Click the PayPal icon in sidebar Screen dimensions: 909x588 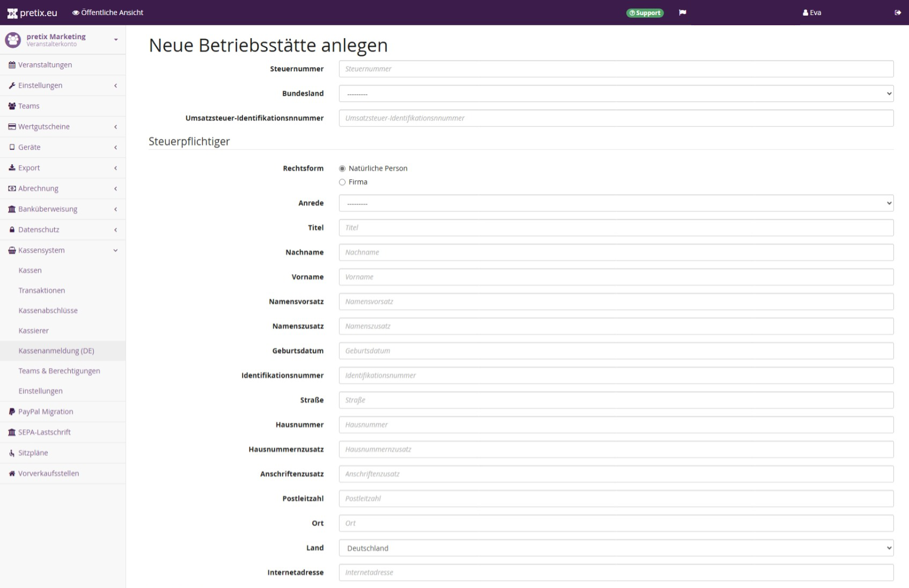pos(12,412)
